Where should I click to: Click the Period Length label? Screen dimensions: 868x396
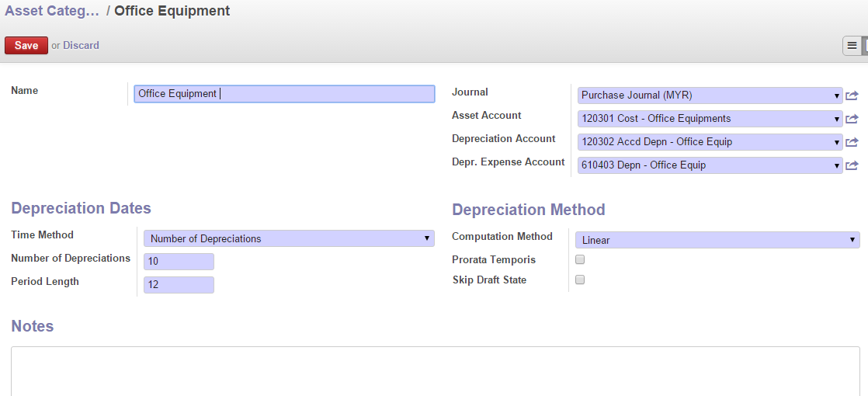[45, 282]
